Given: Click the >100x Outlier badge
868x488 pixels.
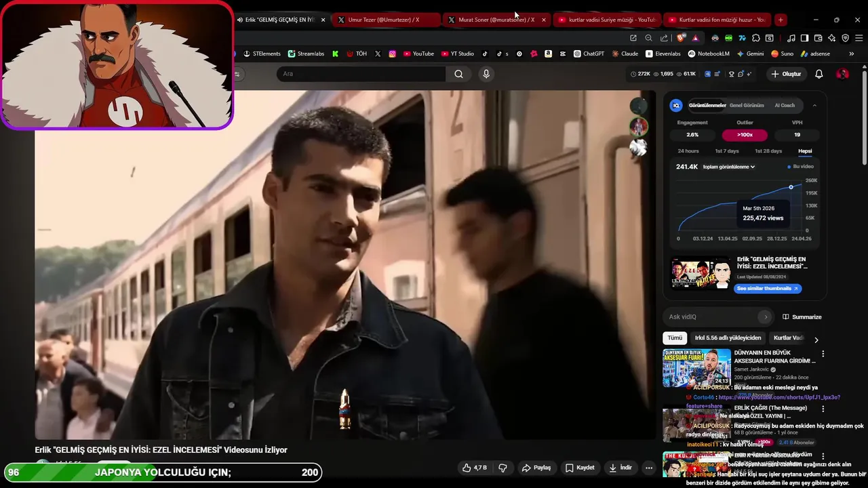Looking at the screenshot, I should pyautogui.click(x=745, y=135).
